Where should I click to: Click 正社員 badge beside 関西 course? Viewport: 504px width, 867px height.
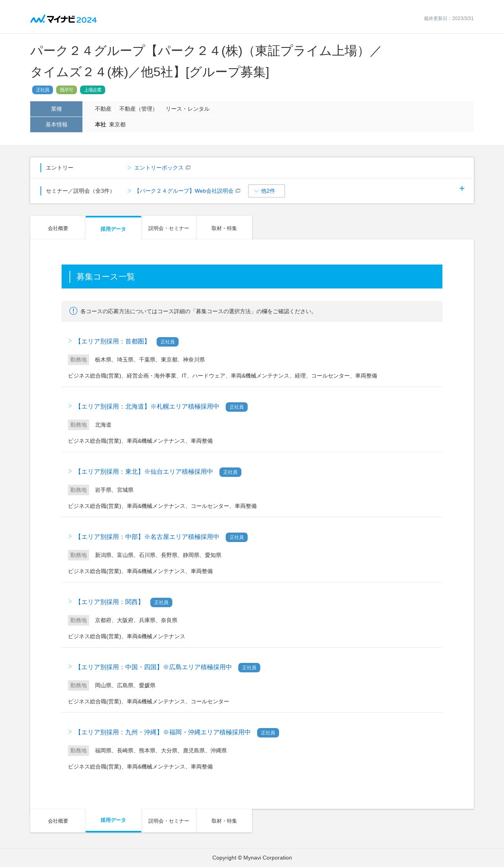[161, 602]
